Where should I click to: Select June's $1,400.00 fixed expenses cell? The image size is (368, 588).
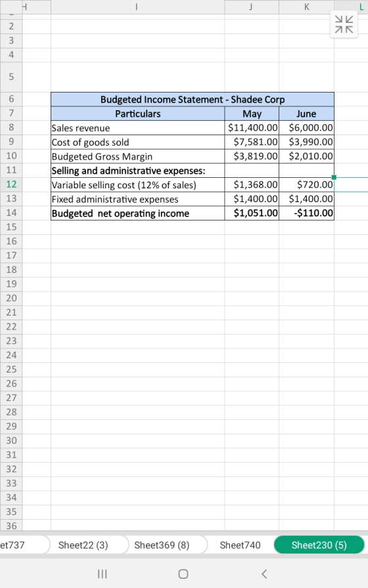click(306, 199)
